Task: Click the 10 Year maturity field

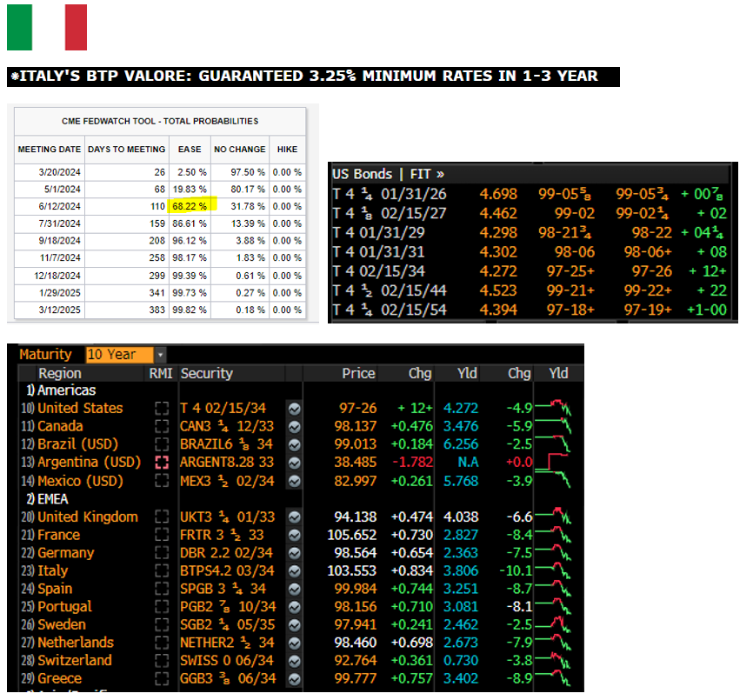Action: coord(120,355)
